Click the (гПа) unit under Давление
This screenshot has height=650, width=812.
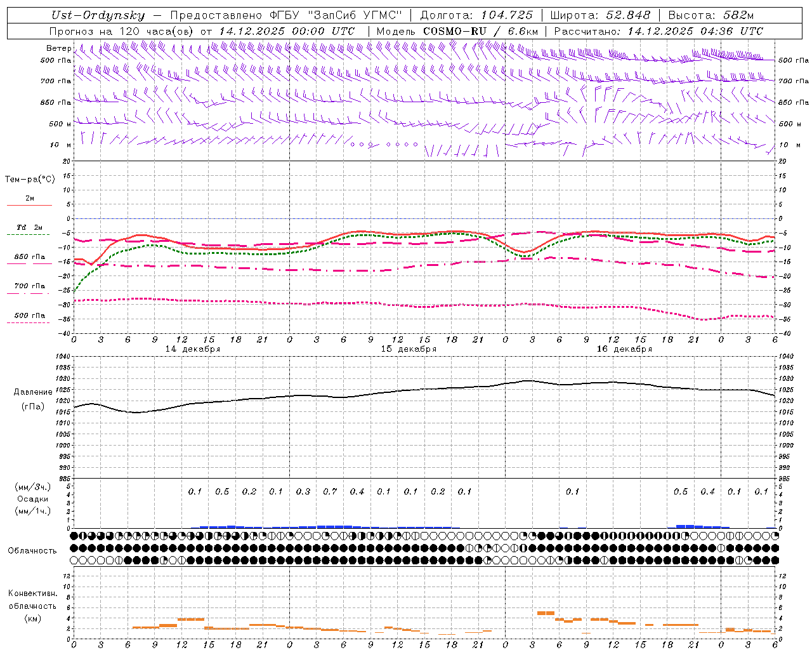(x=33, y=406)
